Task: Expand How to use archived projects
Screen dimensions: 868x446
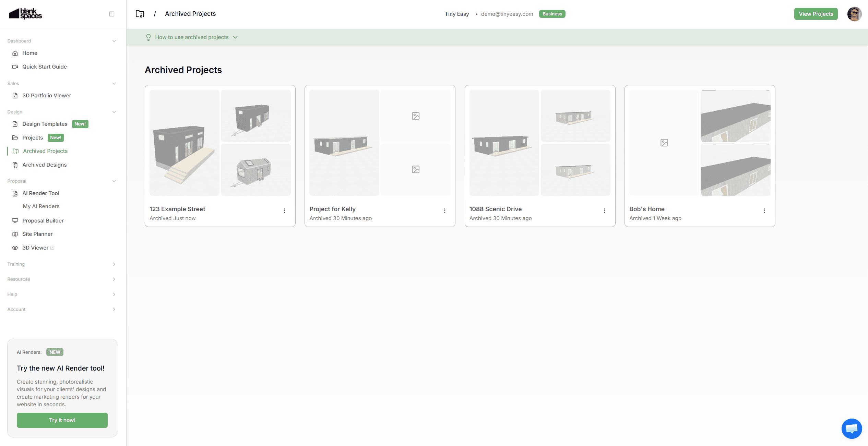Action: (x=192, y=37)
